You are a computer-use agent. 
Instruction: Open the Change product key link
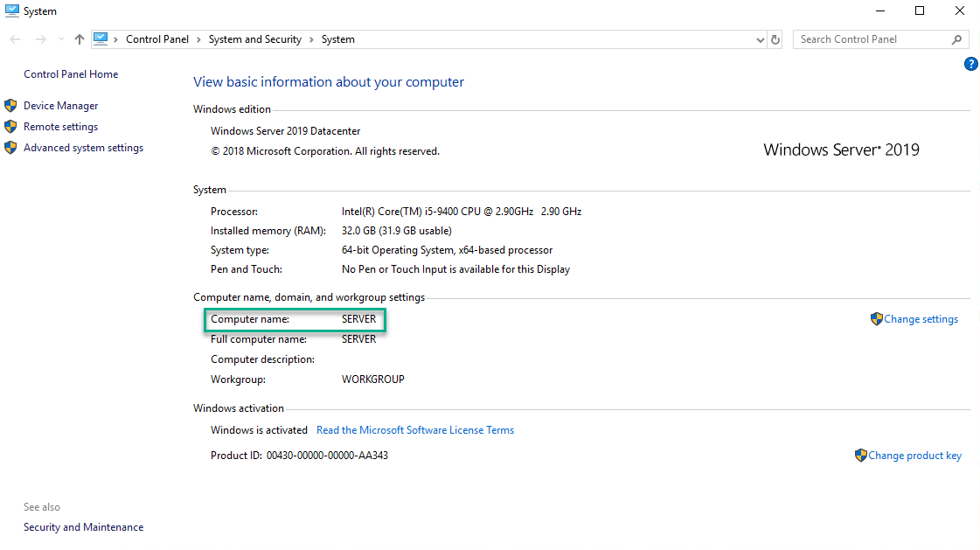click(914, 456)
